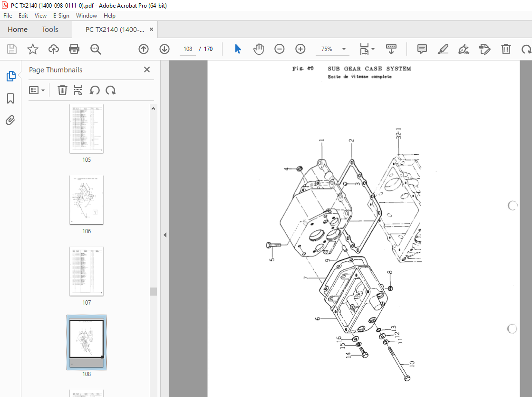Rotate pages counterclockwise in thumbnails panel

coord(94,90)
